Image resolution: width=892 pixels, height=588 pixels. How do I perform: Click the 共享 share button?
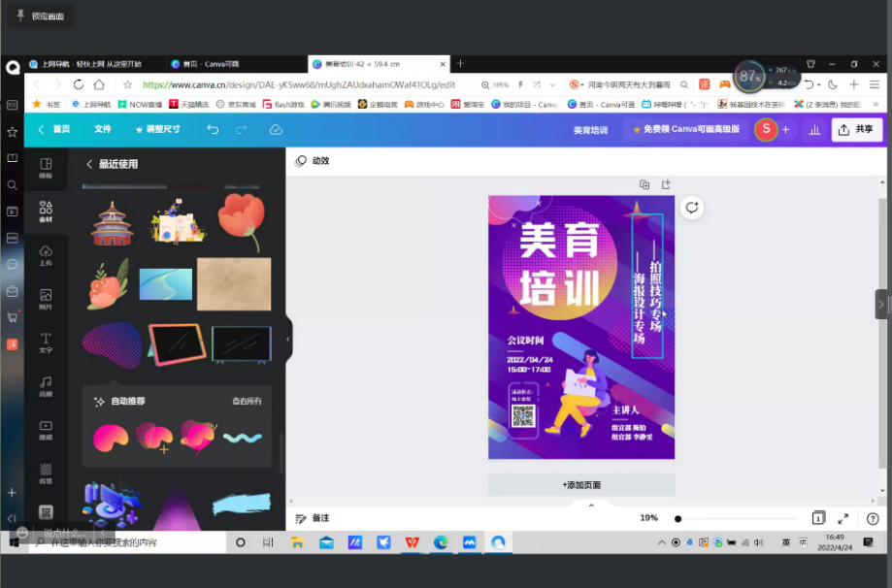point(856,129)
